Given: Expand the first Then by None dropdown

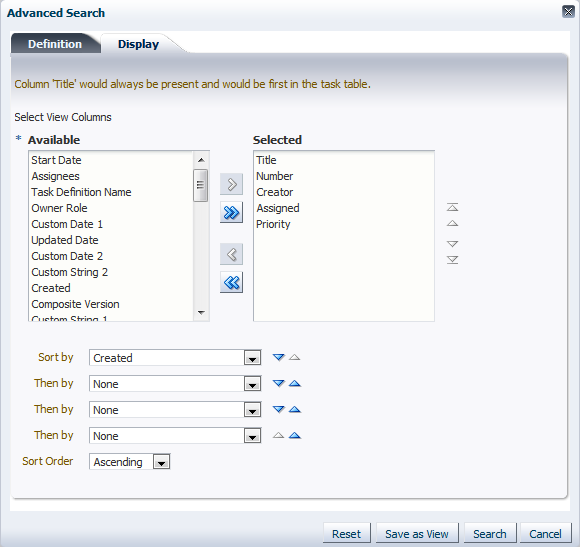Looking at the screenshot, I should 252,384.
